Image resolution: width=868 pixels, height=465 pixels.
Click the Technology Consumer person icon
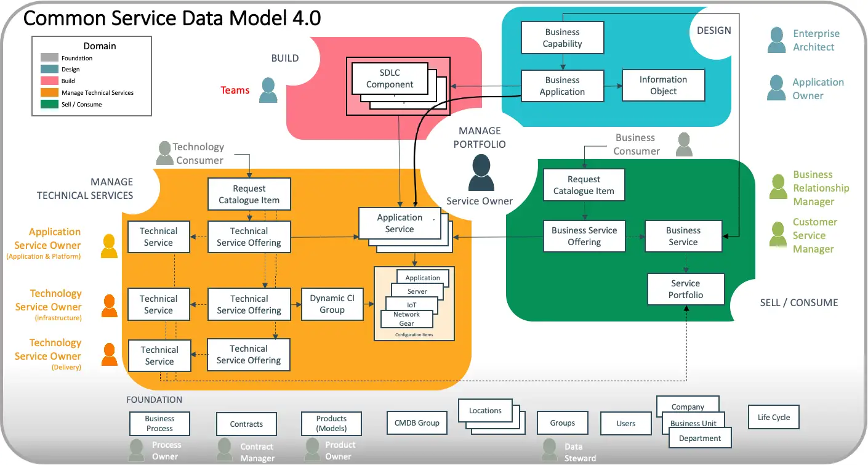tap(164, 153)
